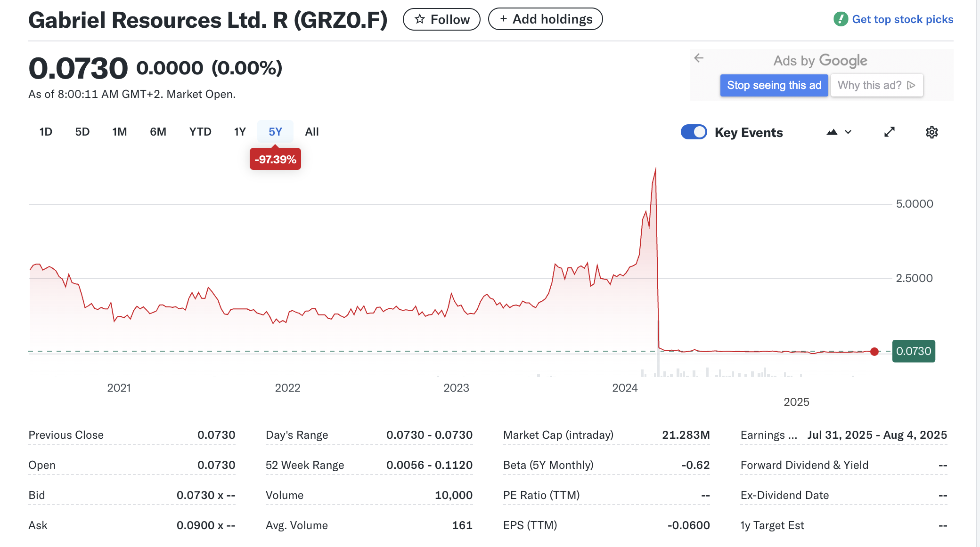980x547 pixels.
Task: Open the mountain chart type icon
Action: tap(832, 132)
